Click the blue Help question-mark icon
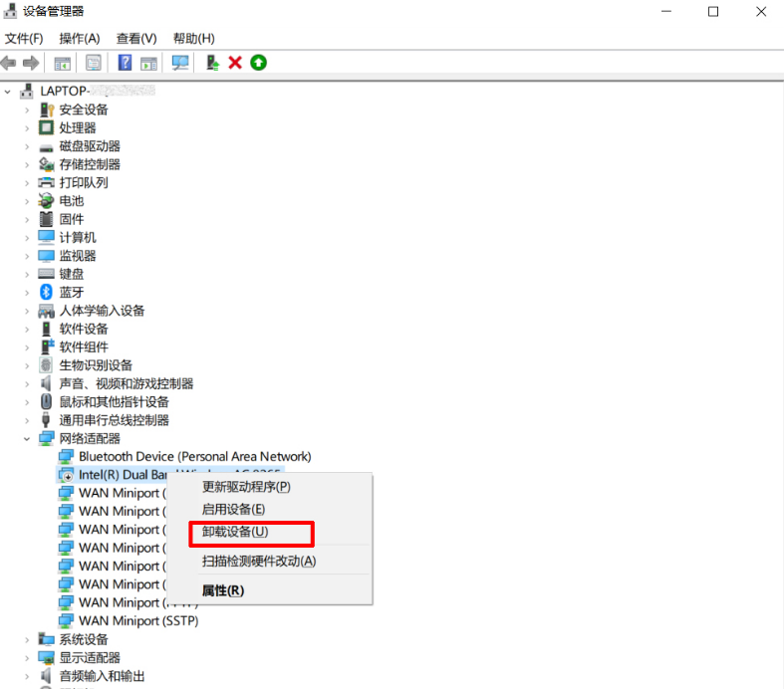The width and height of the screenshot is (784, 689). 125,63
